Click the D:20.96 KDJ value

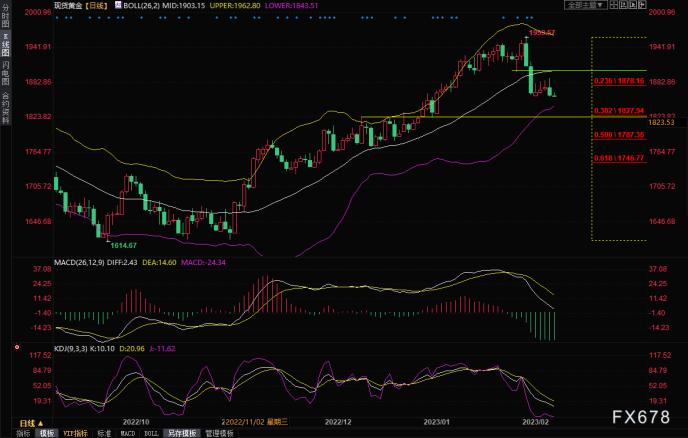click(x=132, y=349)
